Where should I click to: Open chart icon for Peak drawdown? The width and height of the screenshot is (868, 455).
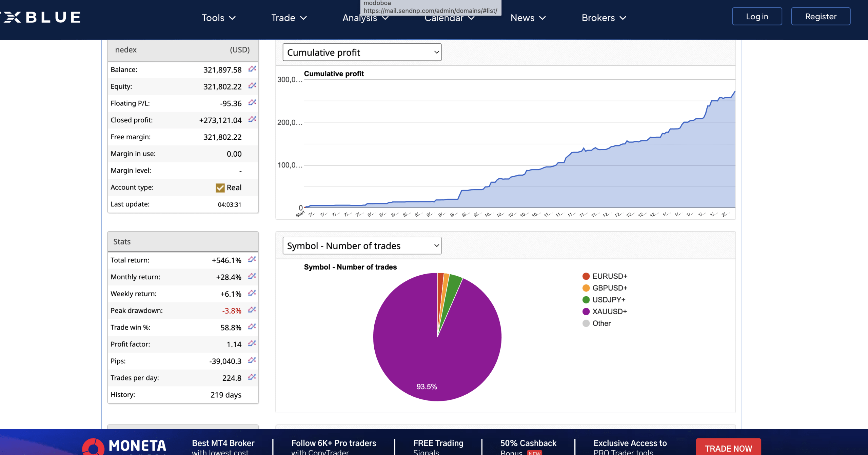(252, 310)
